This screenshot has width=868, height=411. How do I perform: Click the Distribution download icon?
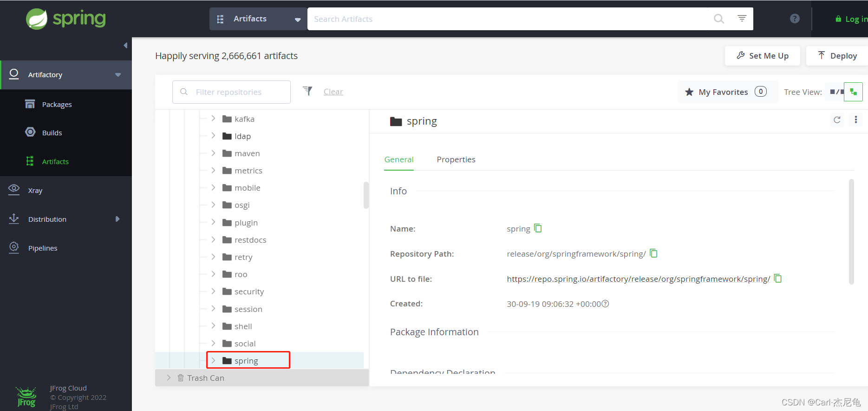click(x=14, y=219)
